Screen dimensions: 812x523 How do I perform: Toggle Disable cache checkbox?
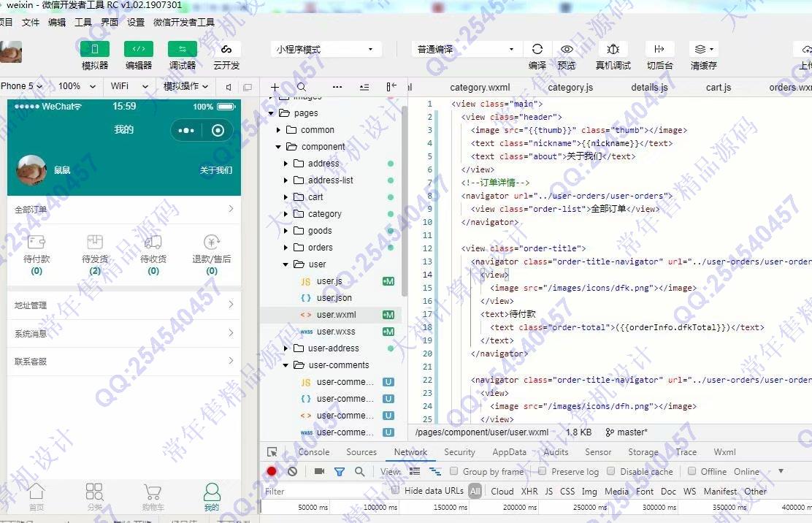coord(611,470)
